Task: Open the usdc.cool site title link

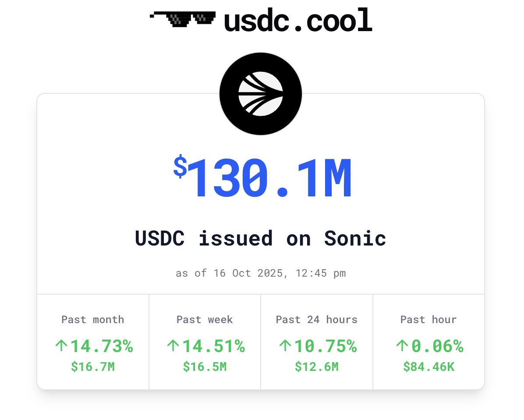Action: coord(298,21)
